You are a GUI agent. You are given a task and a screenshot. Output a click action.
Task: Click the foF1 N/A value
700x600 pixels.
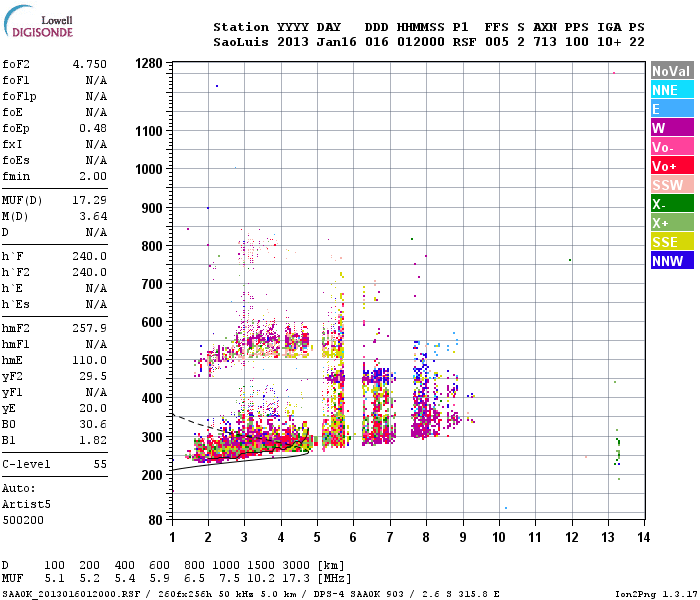(96, 80)
